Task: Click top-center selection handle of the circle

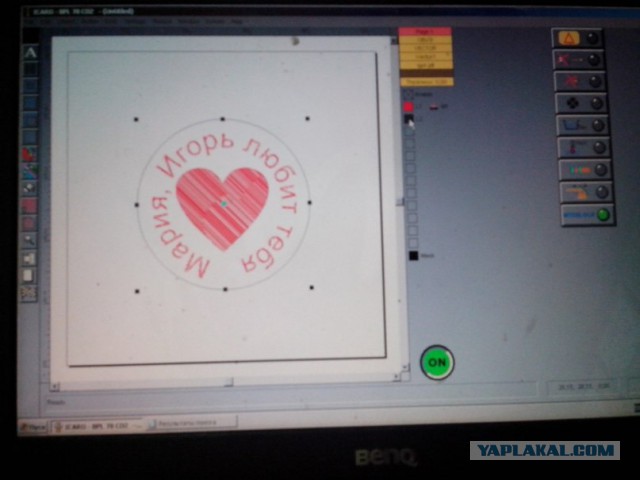Action: point(222,119)
